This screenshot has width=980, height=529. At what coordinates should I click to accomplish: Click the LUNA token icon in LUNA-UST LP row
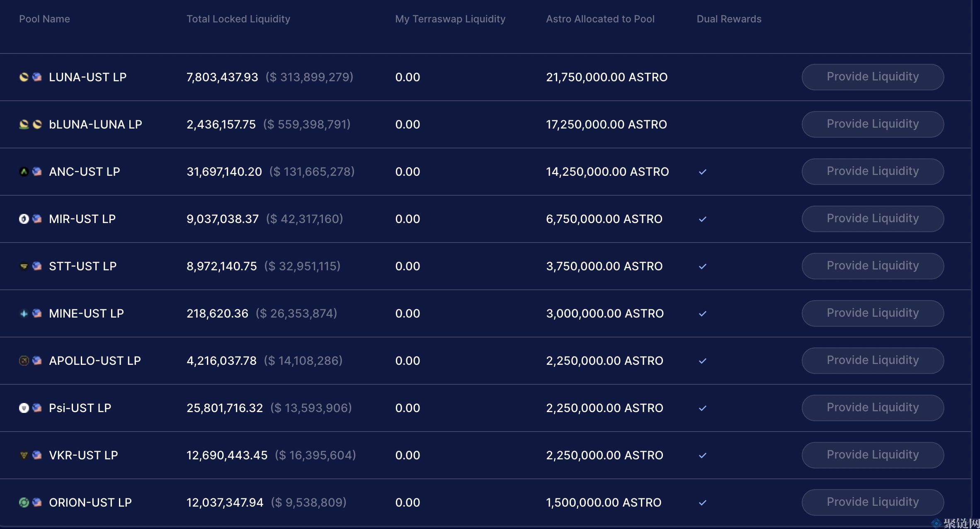(x=24, y=77)
